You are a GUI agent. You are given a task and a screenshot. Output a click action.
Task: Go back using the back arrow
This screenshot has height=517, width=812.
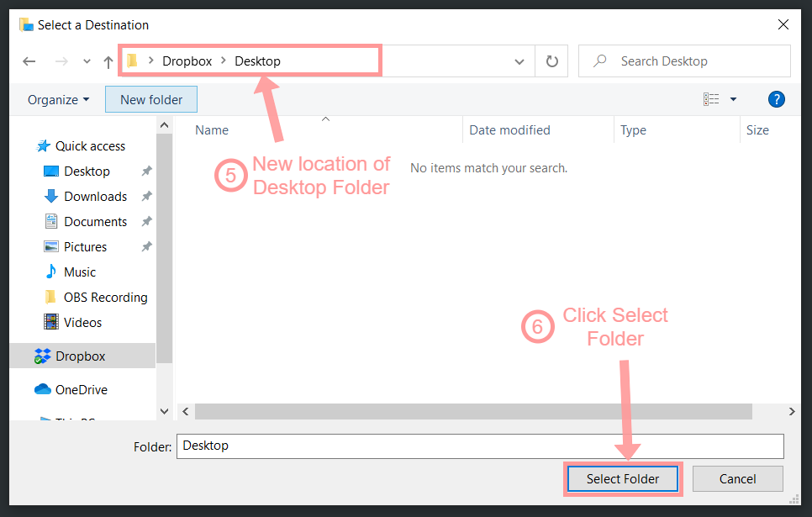[x=29, y=61]
